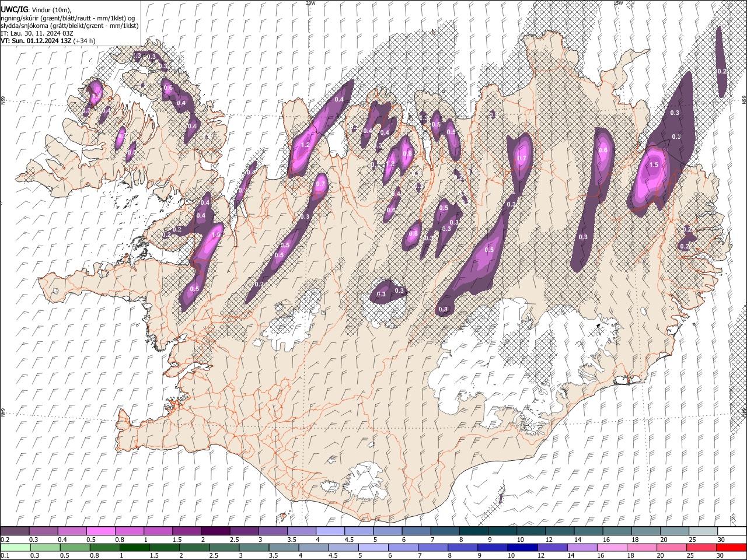The height and width of the screenshot is (560, 747).
Task: Click the light green 0.3 rain legend swatch
Action: click(x=45, y=547)
